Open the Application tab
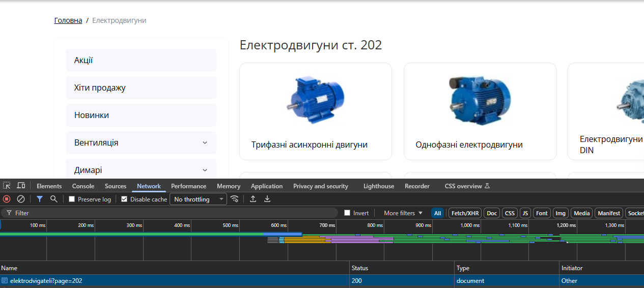Screen dimensions: 644x288 pos(267,186)
